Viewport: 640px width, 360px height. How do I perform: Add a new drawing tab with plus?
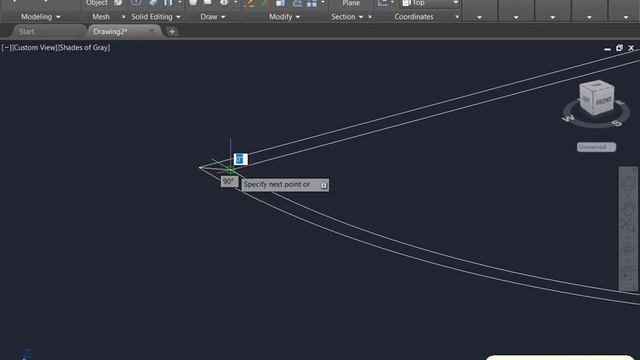point(172,31)
